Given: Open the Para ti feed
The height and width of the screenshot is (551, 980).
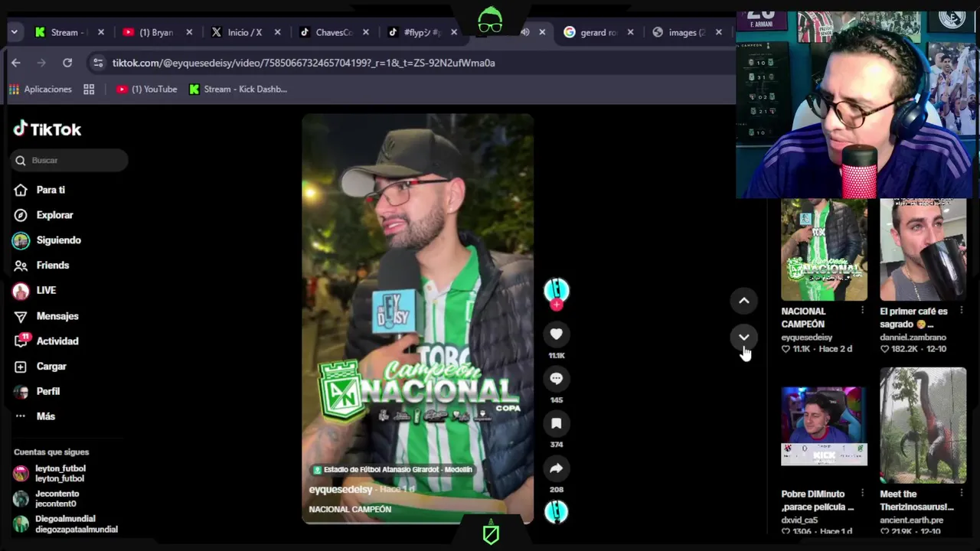Looking at the screenshot, I should pos(51,190).
